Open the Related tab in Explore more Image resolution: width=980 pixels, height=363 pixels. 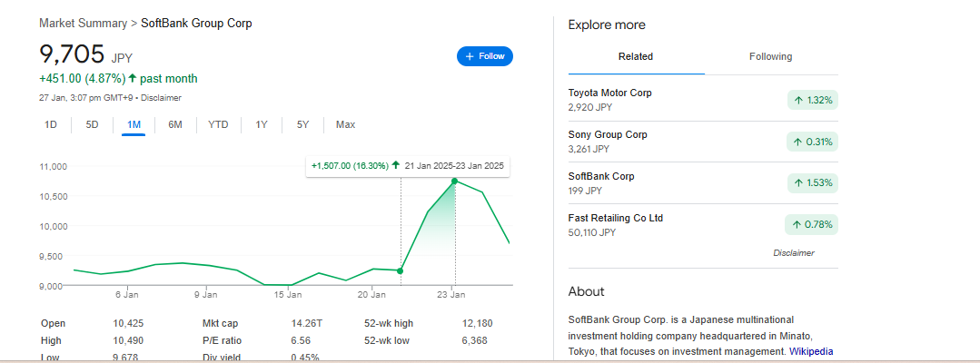(x=636, y=57)
